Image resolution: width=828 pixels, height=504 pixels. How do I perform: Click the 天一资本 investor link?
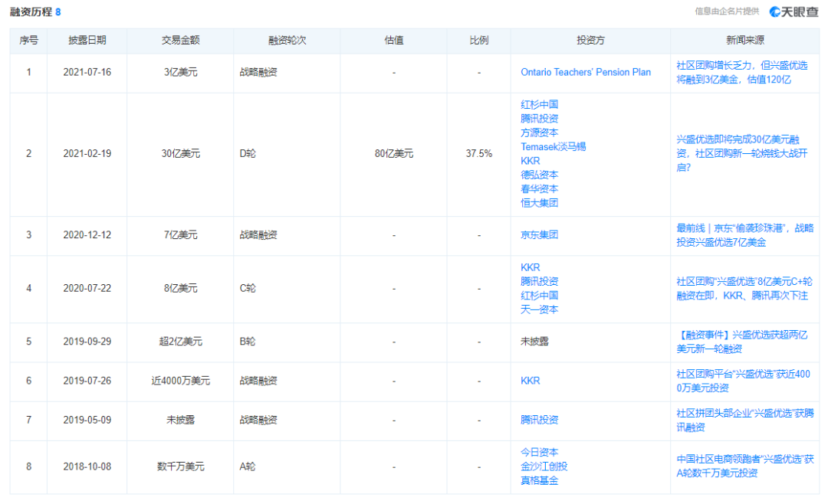(x=539, y=309)
